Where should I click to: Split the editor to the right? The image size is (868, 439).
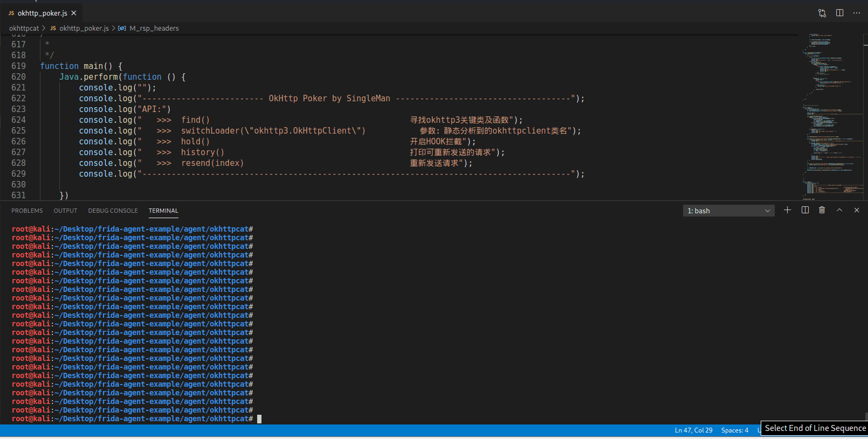(x=839, y=13)
